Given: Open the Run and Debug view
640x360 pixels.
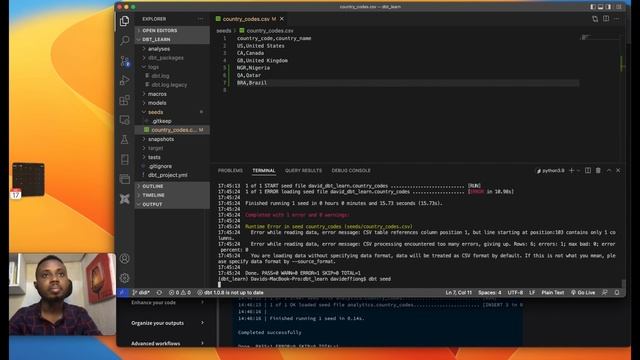Looking at the screenshot, I should pos(124,80).
